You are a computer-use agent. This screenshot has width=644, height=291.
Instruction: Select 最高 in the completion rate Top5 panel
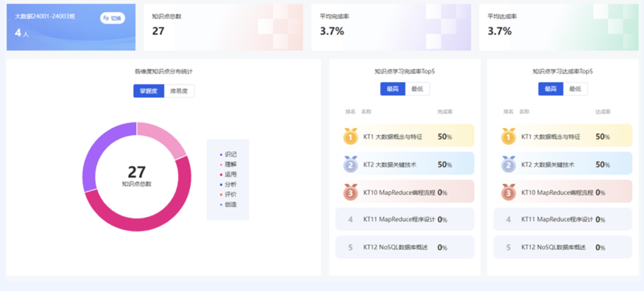(393, 89)
